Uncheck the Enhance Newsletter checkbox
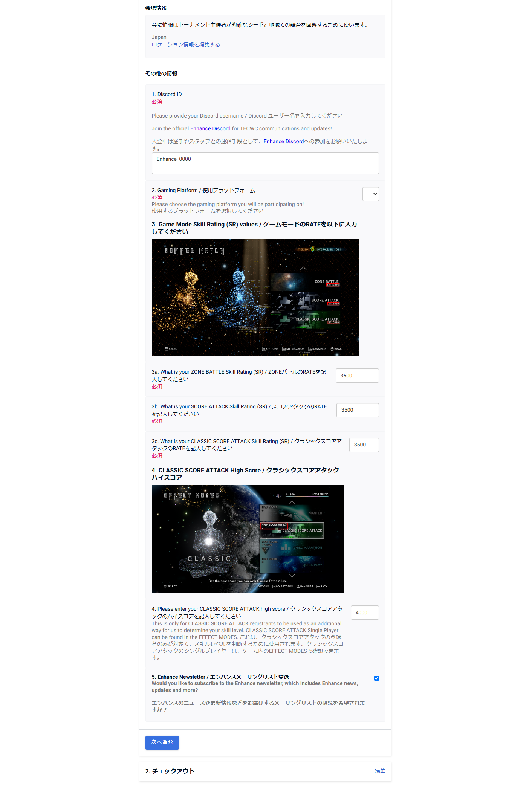This screenshot has width=532, height=796. [376, 678]
